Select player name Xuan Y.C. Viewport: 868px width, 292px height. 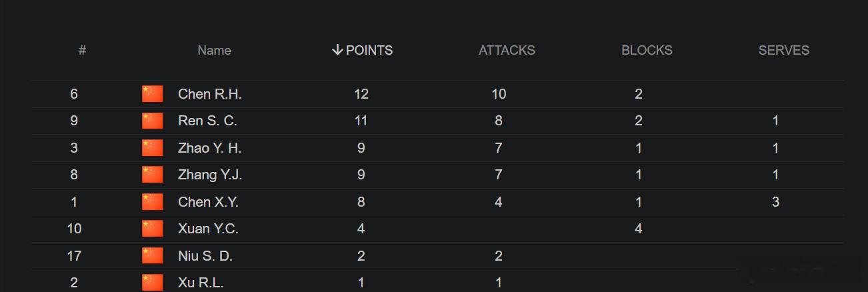[x=208, y=229]
